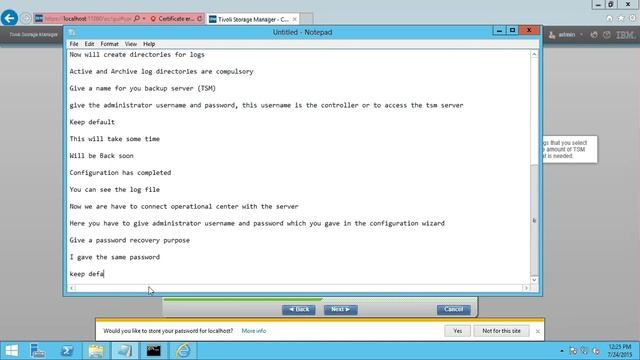Open the Windows Start button
640x360 pixels.
[x=11, y=351]
